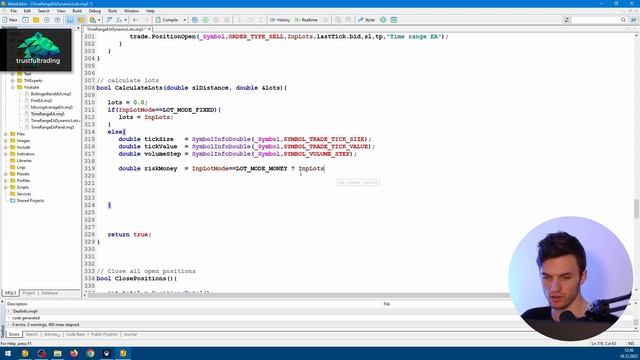This screenshot has width=640, height=360.
Task: Switch to the Project navigator tab
Action: coord(29,293)
